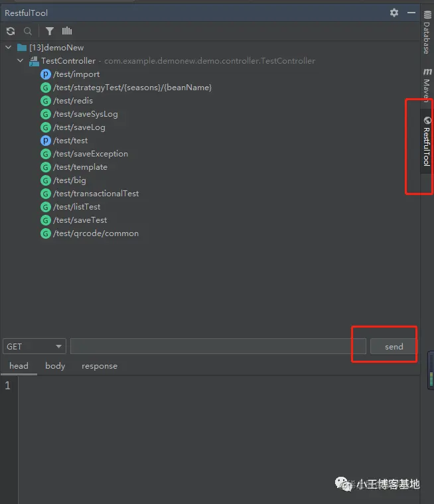Viewport: 434px width, 504px height.
Task: Click the GET icon of /test/template
Action: [46, 167]
